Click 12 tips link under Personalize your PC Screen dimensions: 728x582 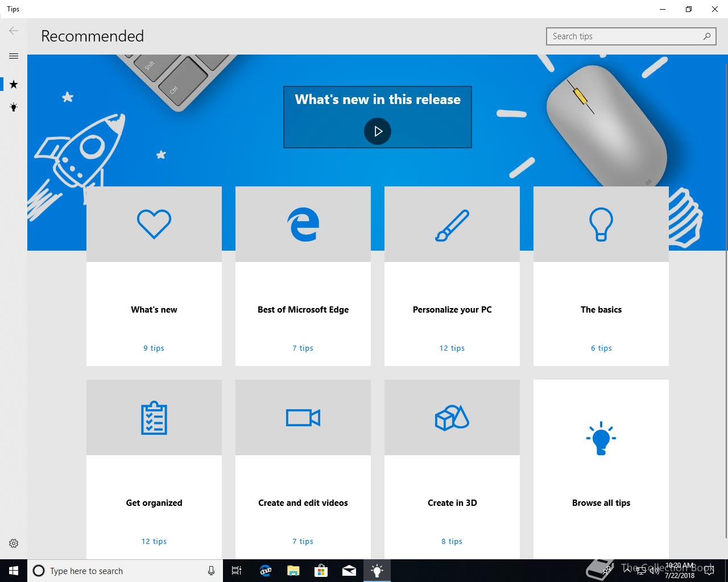452,348
